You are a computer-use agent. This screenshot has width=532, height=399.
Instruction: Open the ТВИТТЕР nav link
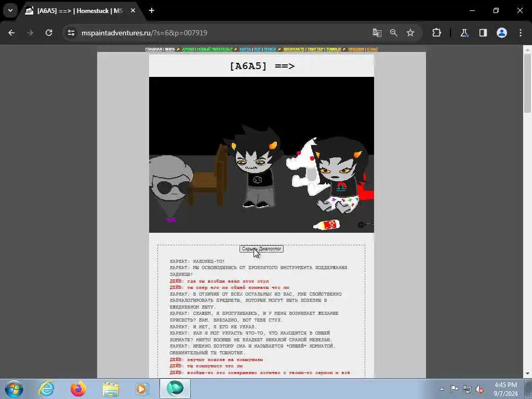pyautogui.click(x=315, y=49)
